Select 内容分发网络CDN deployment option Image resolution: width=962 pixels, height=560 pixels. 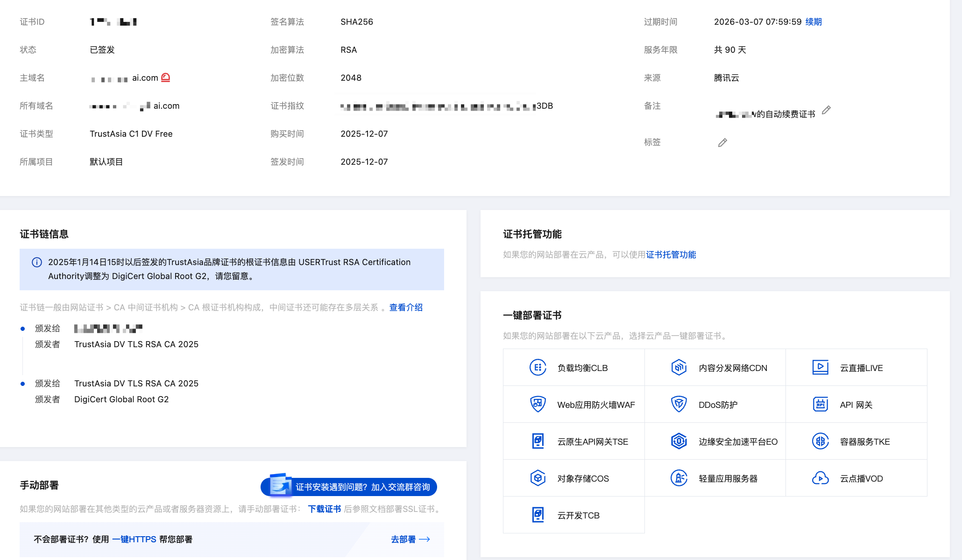(732, 368)
